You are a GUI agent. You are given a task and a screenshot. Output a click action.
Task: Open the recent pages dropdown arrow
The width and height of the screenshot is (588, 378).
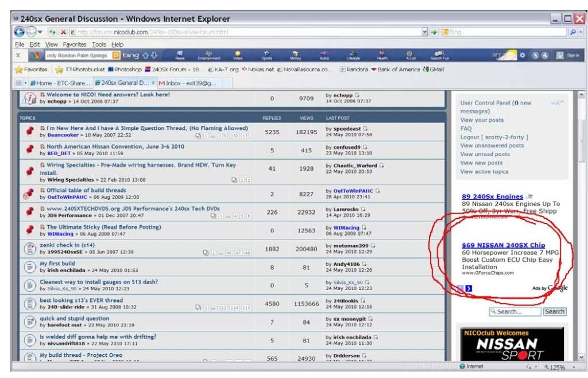40,32
